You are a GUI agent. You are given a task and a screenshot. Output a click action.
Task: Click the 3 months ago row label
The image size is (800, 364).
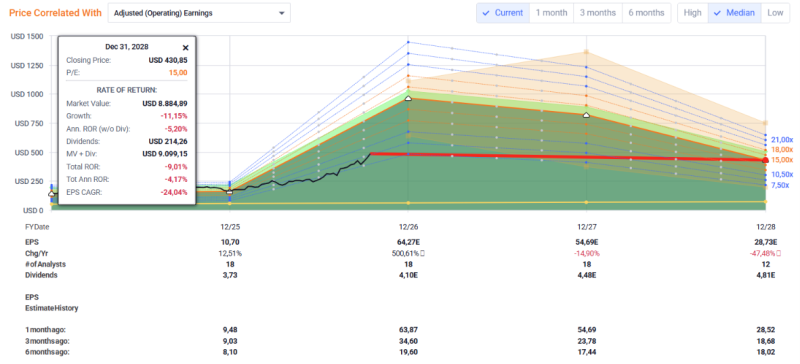[x=47, y=341]
